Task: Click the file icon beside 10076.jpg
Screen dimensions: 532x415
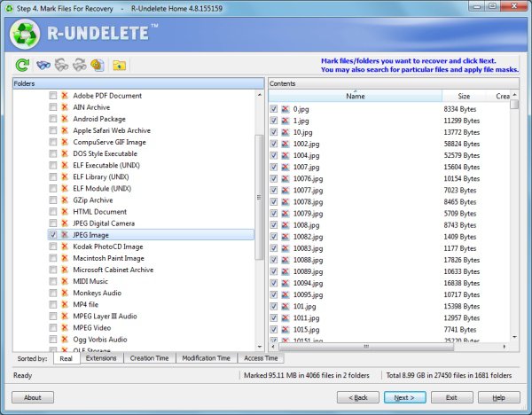Action: tap(286, 179)
